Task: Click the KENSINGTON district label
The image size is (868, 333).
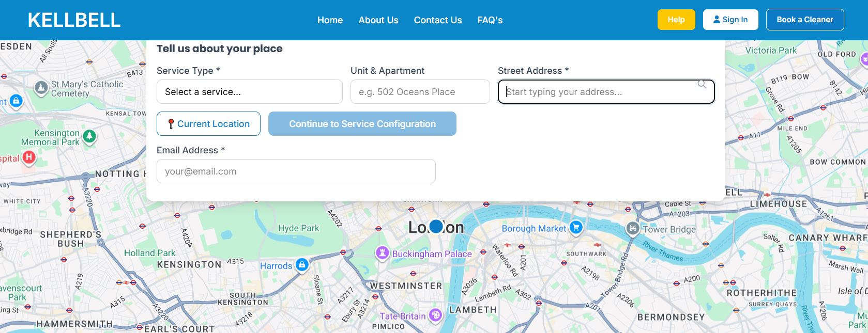Action: click(189, 264)
